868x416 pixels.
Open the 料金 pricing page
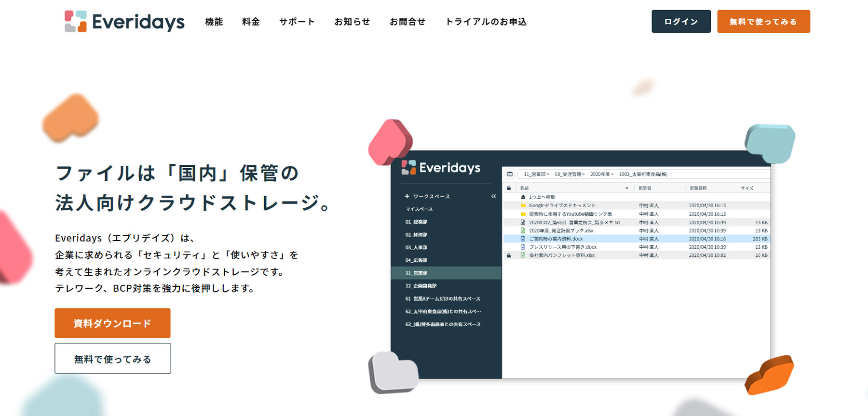tap(251, 22)
